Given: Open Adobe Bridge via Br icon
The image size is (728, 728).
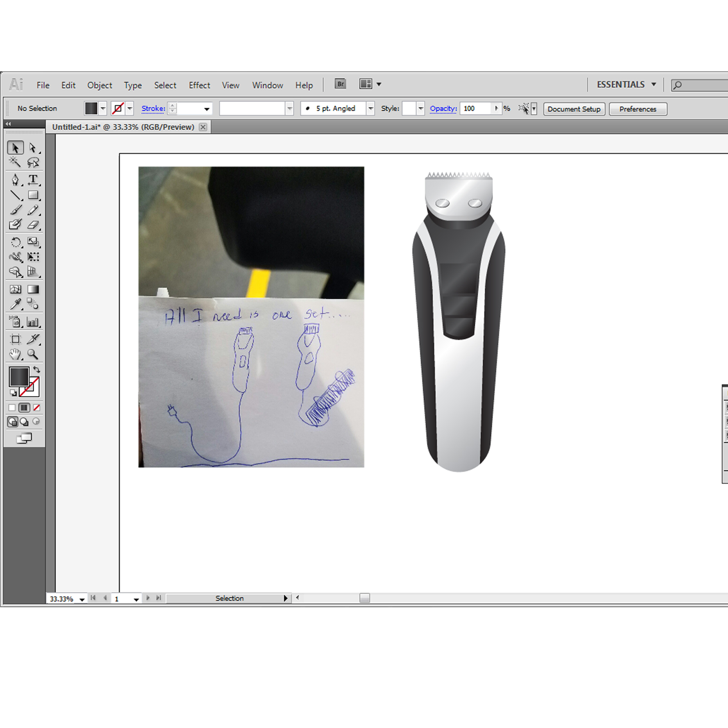Looking at the screenshot, I should tap(341, 84).
